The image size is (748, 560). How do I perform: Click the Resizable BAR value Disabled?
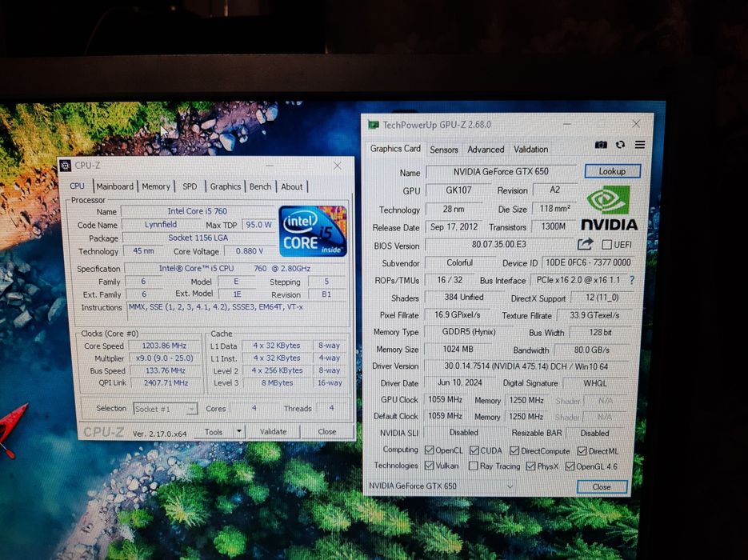click(594, 433)
